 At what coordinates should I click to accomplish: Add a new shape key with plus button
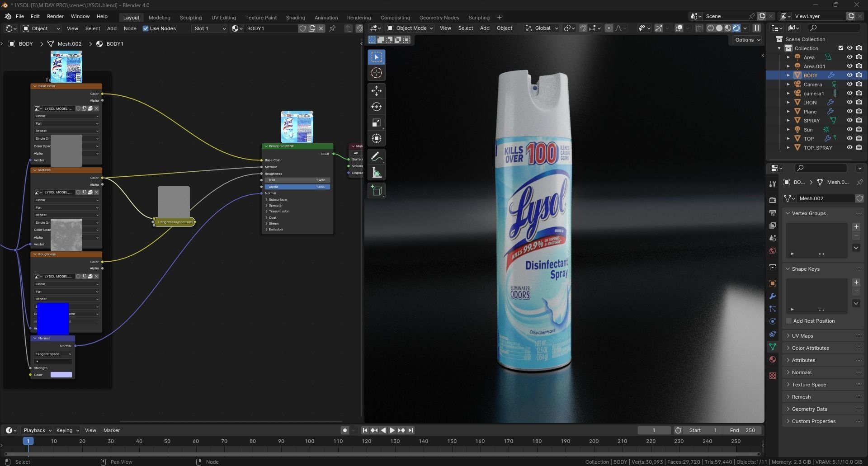[856, 282]
